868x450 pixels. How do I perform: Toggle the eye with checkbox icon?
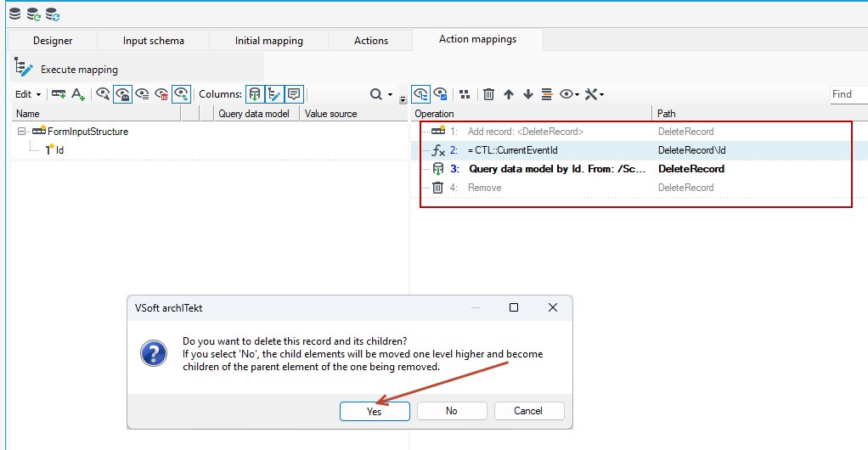441,94
